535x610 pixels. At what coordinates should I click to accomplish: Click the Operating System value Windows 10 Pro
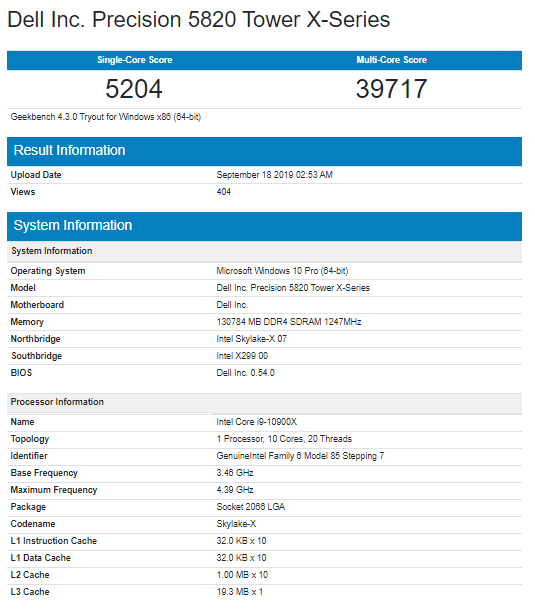pyautogui.click(x=282, y=271)
